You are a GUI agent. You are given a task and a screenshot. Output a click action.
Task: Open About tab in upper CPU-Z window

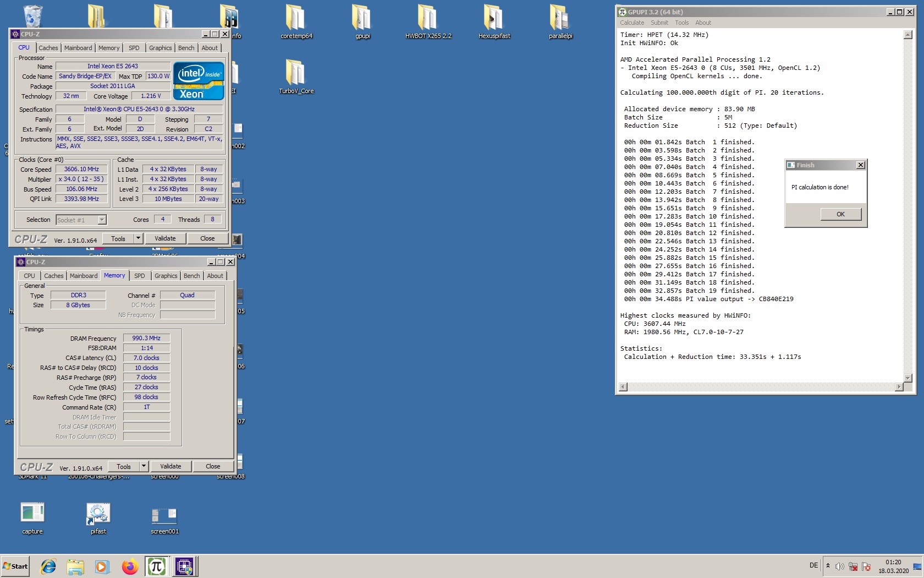(x=210, y=48)
